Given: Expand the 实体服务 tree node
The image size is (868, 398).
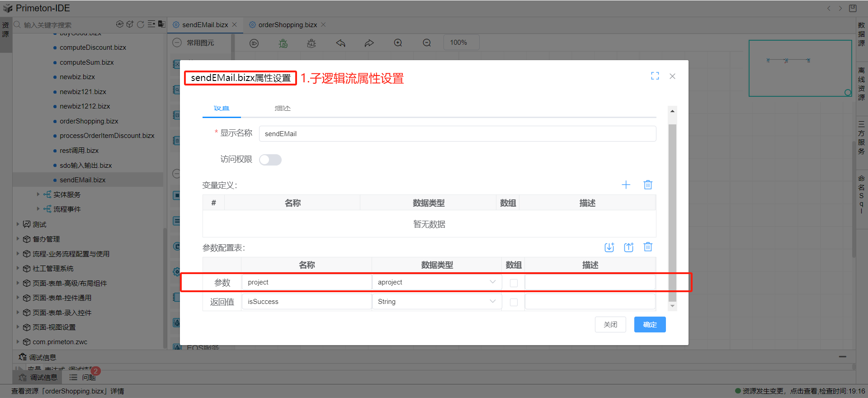Looking at the screenshot, I should pos(38,194).
